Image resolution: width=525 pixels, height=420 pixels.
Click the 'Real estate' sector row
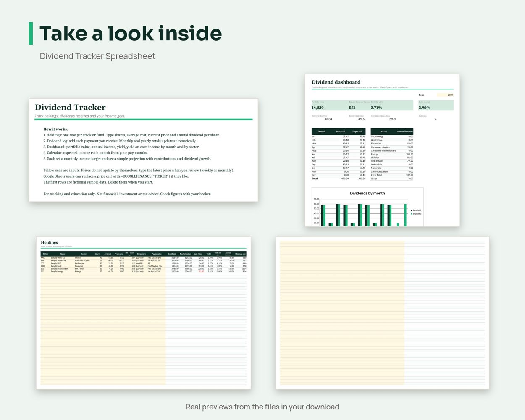coord(392,161)
